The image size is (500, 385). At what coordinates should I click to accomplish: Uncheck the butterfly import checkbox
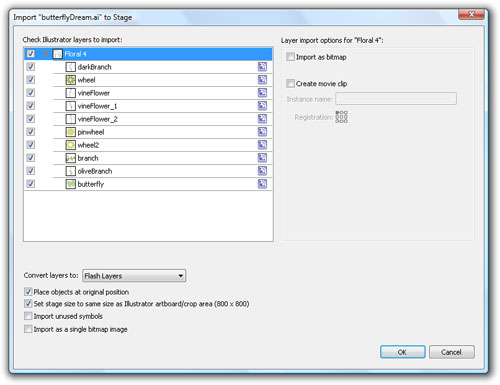31,184
